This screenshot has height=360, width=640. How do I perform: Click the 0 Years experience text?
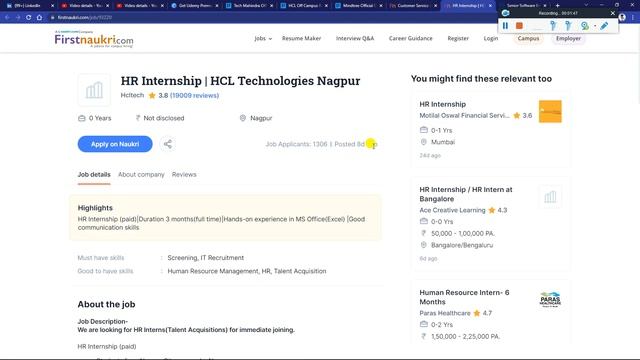tap(100, 118)
